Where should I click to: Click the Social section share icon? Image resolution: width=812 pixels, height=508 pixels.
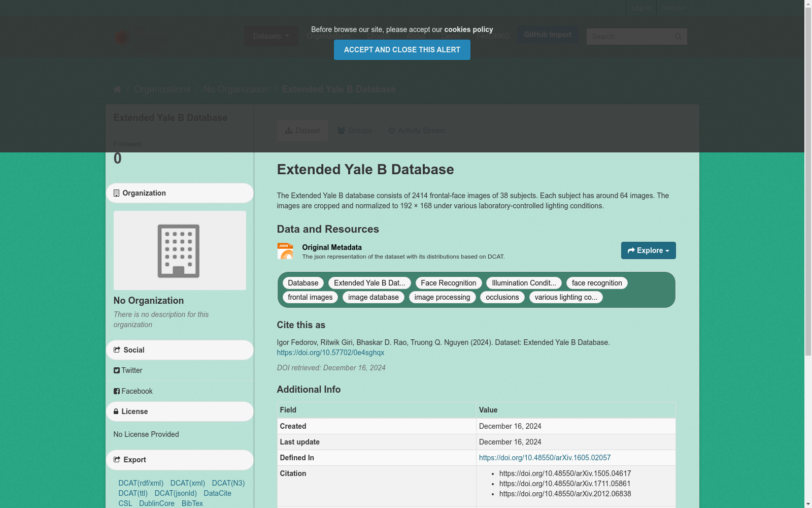[117, 350]
